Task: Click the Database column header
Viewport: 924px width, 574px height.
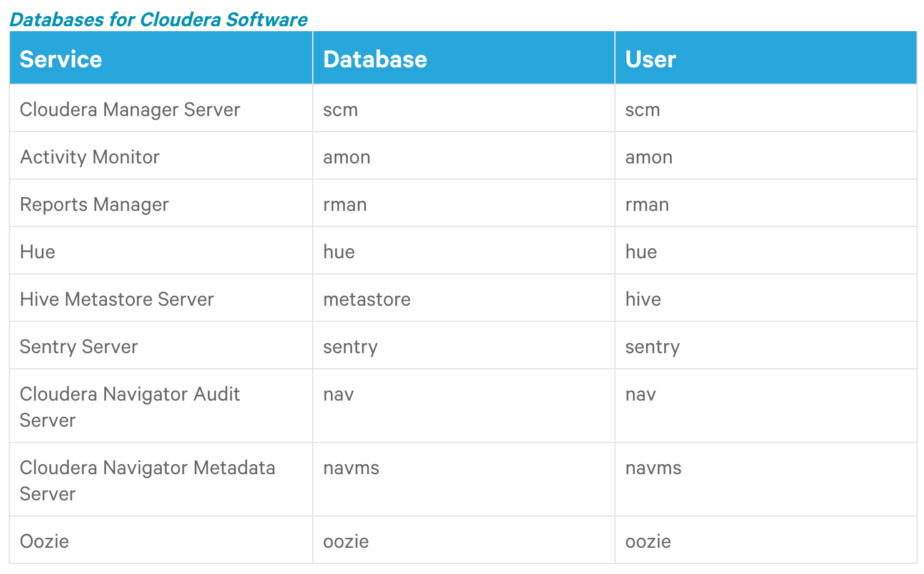Action: click(375, 59)
